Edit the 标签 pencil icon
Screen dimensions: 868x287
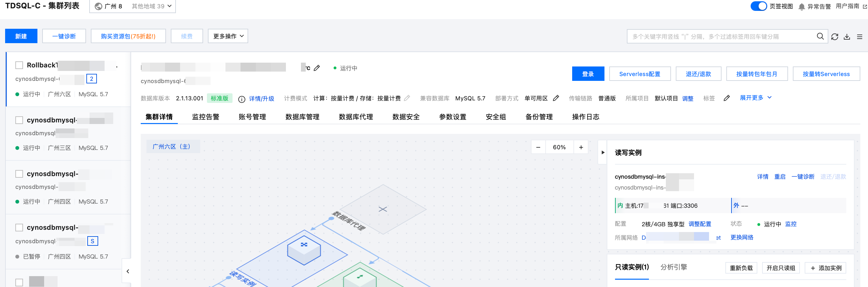(x=727, y=98)
